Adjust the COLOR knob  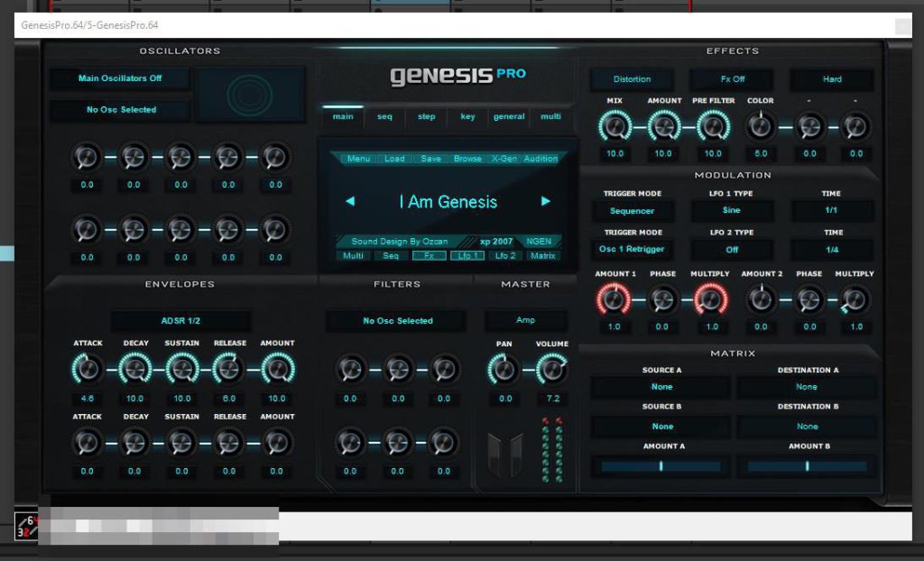pyautogui.click(x=760, y=126)
